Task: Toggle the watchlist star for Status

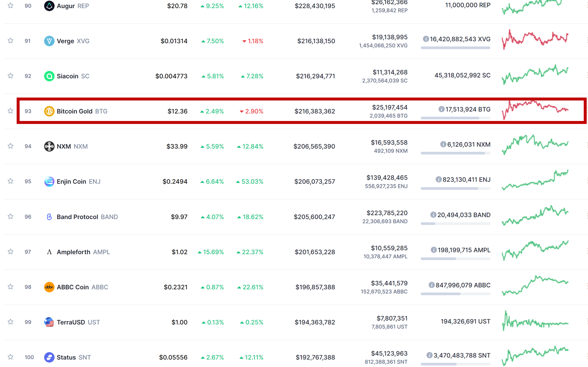Action: (11, 357)
